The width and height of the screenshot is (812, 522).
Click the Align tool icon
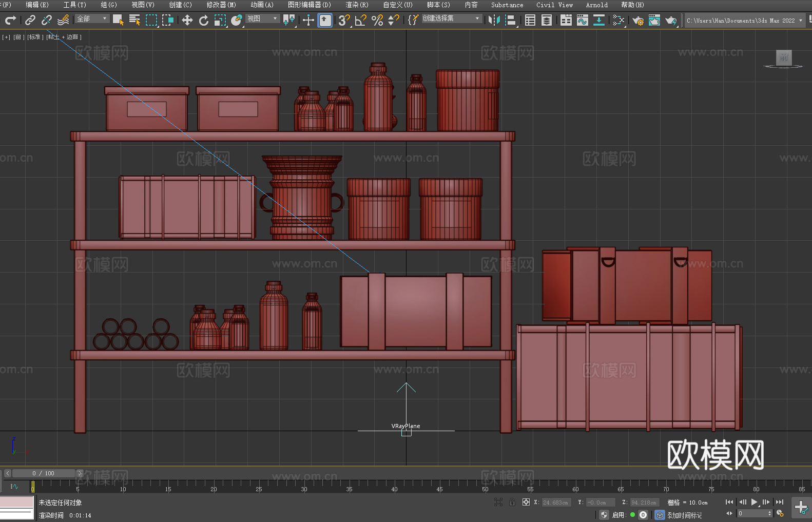tap(511, 20)
